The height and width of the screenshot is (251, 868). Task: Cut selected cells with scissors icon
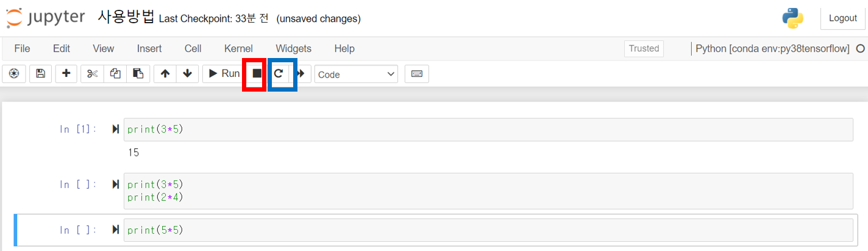click(x=92, y=74)
